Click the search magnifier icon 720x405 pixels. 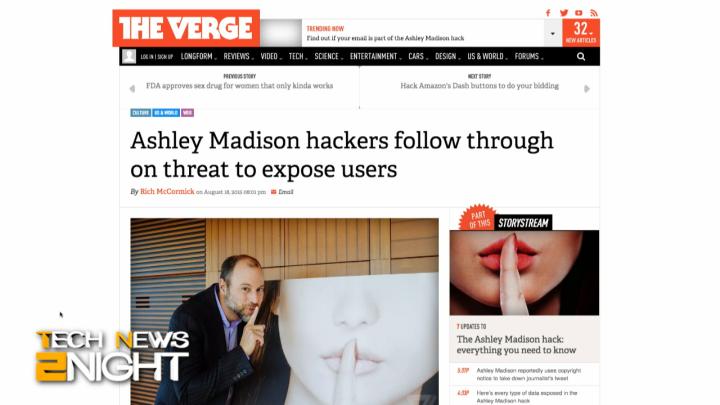click(x=581, y=56)
